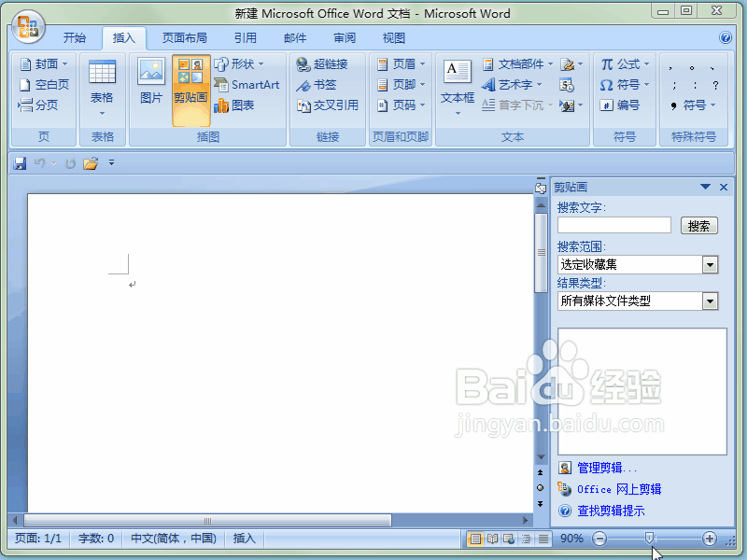747x560 pixels.
Task: Open the Page Number (页码) dropdown
Action: (401, 105)
